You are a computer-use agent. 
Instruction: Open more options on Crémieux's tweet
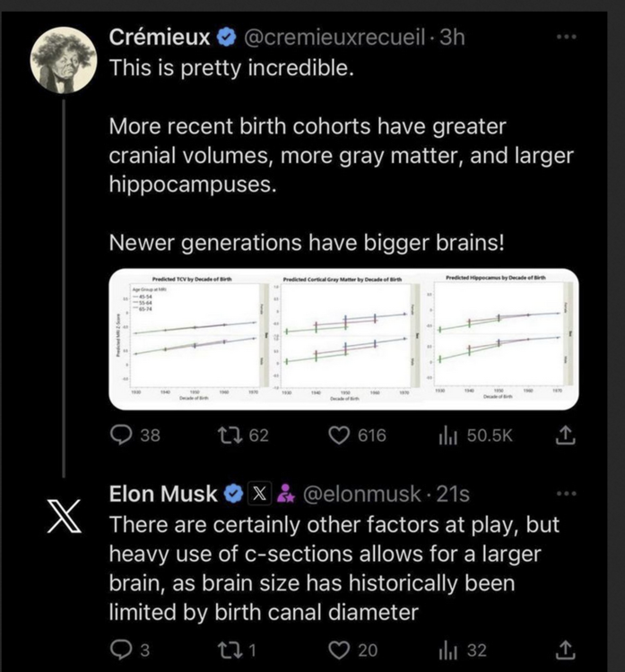point(566,37)
